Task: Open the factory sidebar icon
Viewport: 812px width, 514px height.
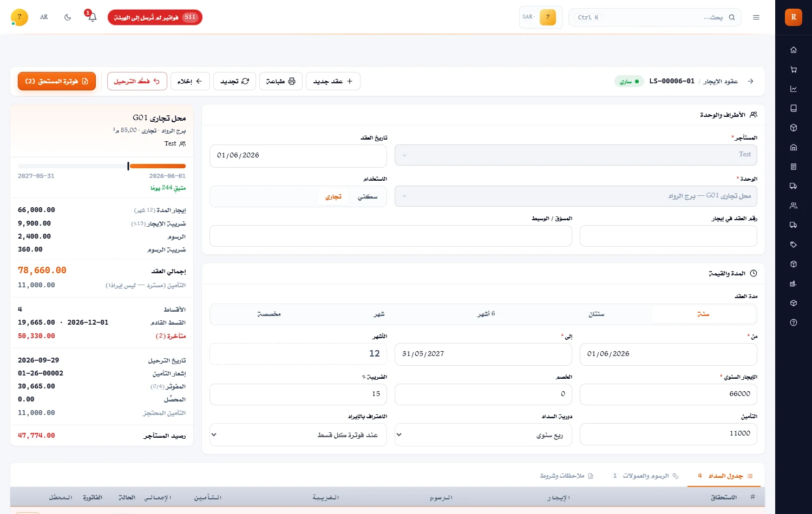Action: [794, 284]
